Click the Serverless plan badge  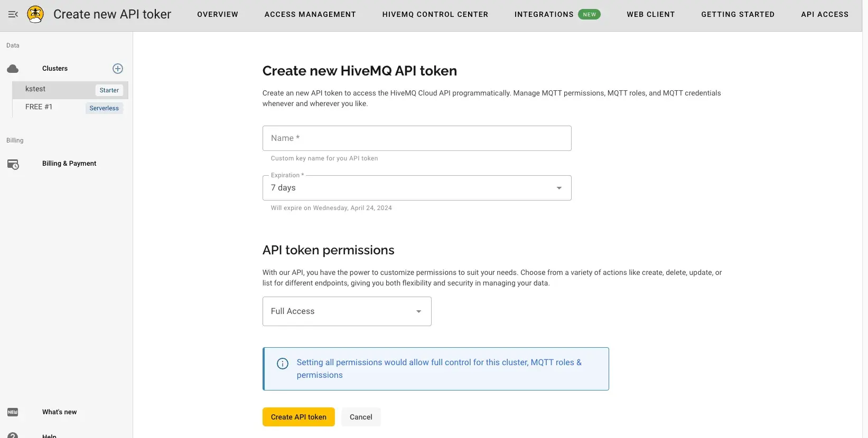tap(104, 108)
